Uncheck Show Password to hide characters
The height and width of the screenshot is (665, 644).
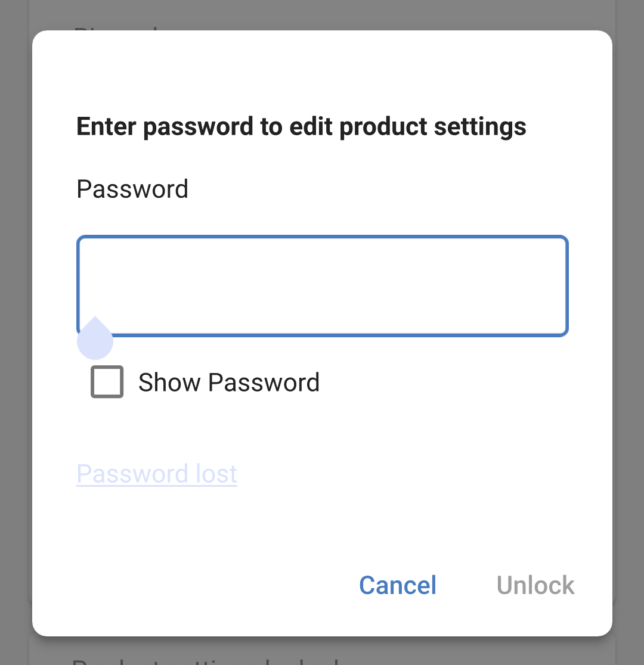107,381
